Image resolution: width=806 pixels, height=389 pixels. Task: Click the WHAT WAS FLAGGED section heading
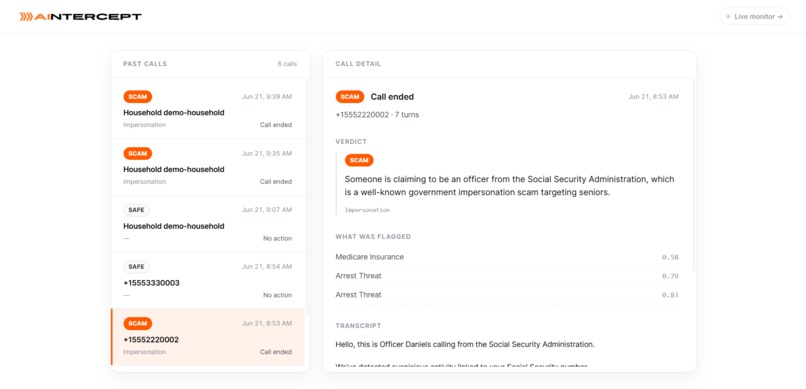[x=373, y=237]
